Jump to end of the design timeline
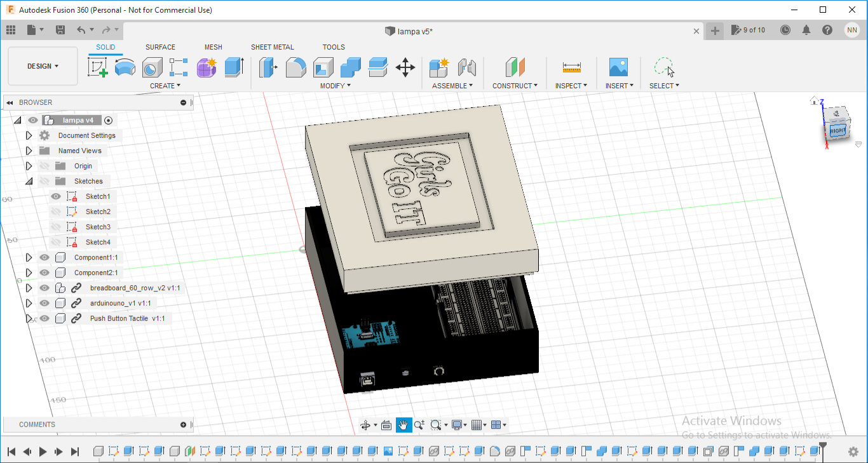This screenshot has width=868, height=463. click(x=75, y=451)
